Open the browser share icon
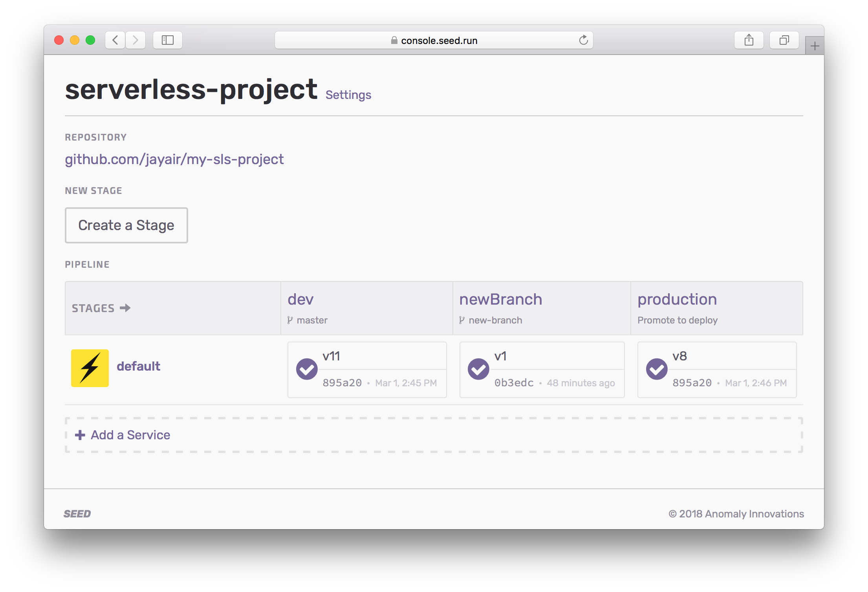Image resolution: width=868 pixels, height=592 pixels. 749,40
